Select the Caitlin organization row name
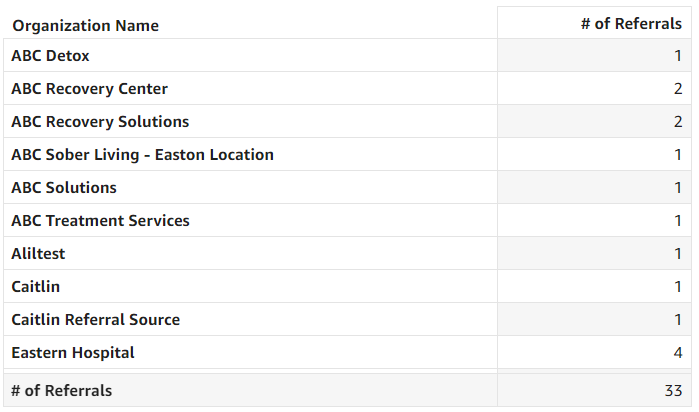Viewport: 699px width, 412px height. [x=36, y=287]
